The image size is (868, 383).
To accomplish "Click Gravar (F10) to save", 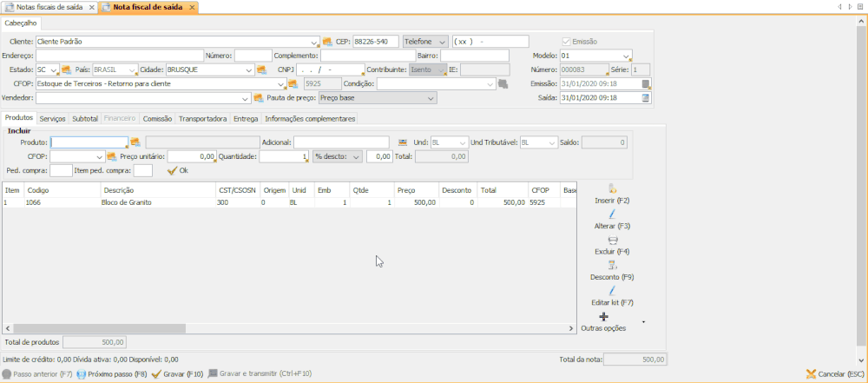I will [x=177, y=374].
